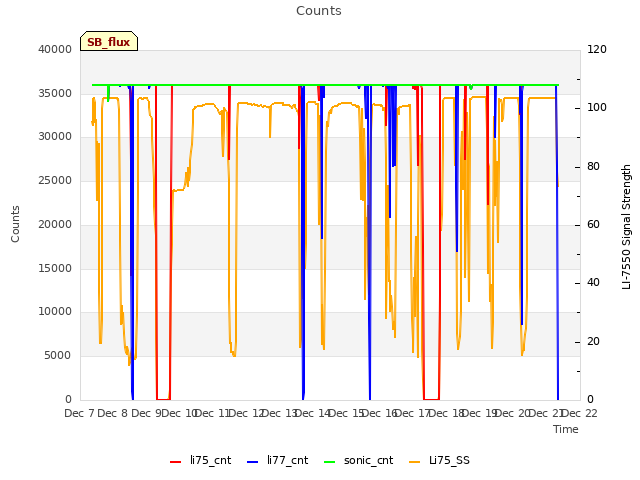Toggle the sonic_cnt legend entry
Screen dimensions: 640x480
coord(358,460)
